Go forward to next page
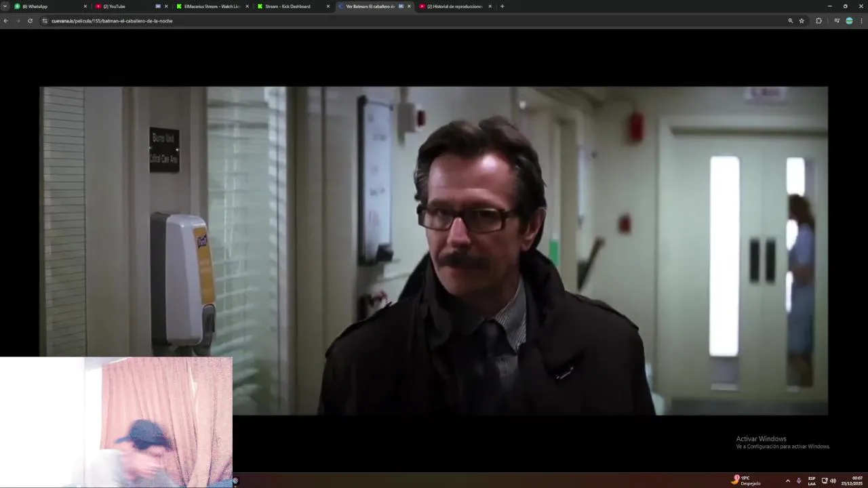The width and height of the screenshot is (868, 488). pos(18,21)
